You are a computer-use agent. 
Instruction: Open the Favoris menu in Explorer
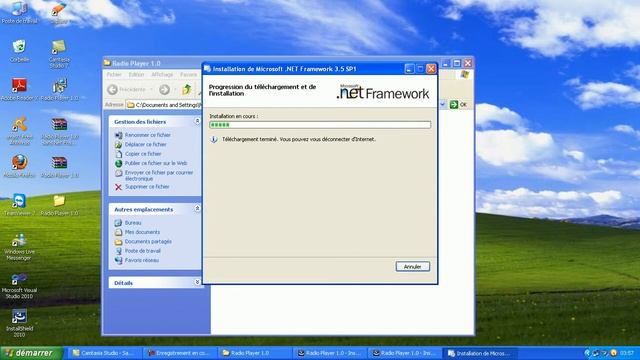pyautogui.click(x=189, y=75)
